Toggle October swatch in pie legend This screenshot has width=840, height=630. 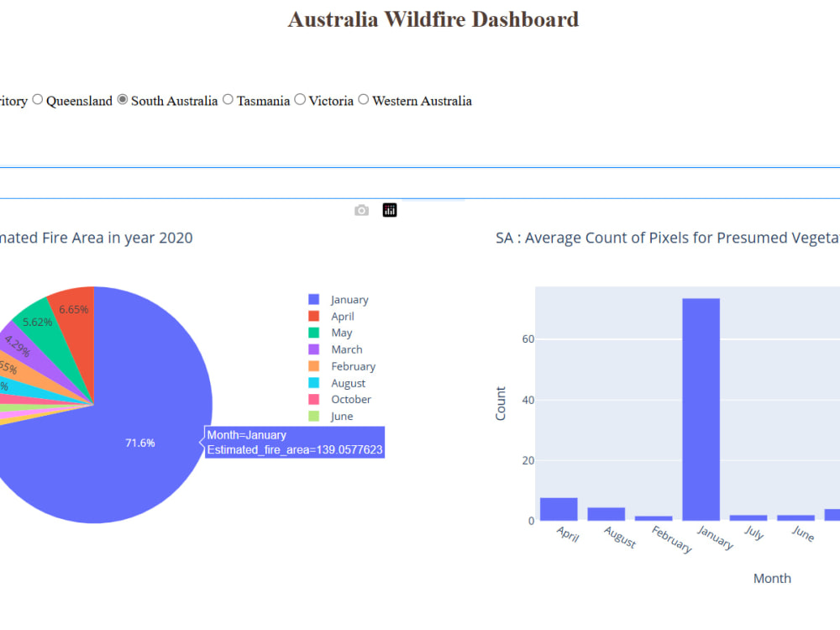[314, 399]
